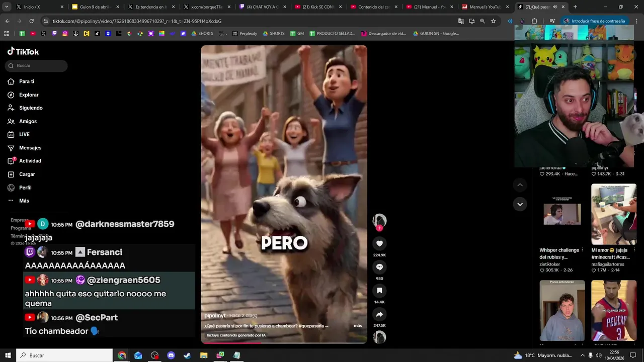Screen dimensions: 644x362
Task: Go back with the browser back arrow
Action: (x=7, y=21)
